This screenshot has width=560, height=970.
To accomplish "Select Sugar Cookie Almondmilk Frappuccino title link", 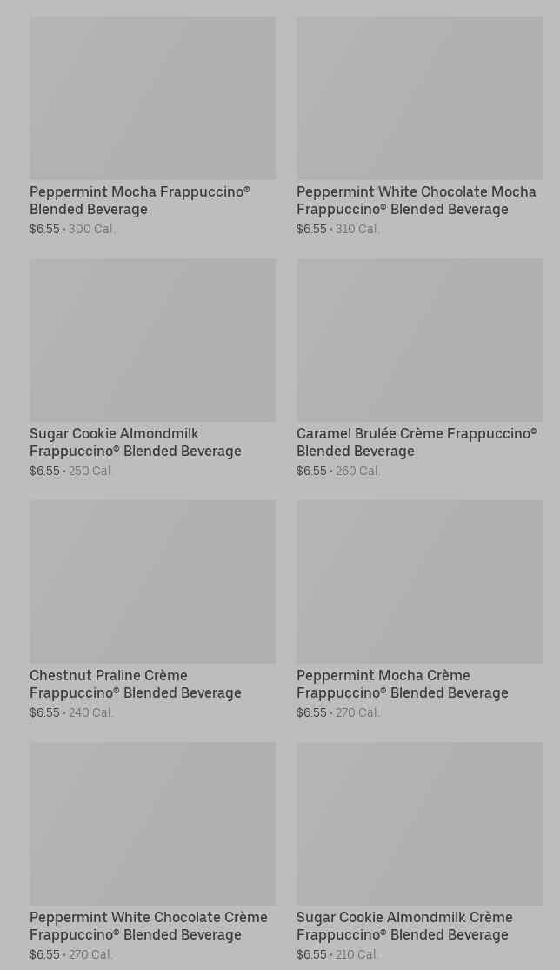I will [x=135, y=442].
